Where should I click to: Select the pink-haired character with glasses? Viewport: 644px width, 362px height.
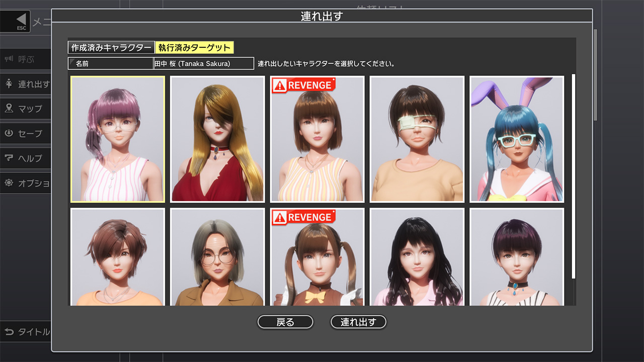[118, 139]
